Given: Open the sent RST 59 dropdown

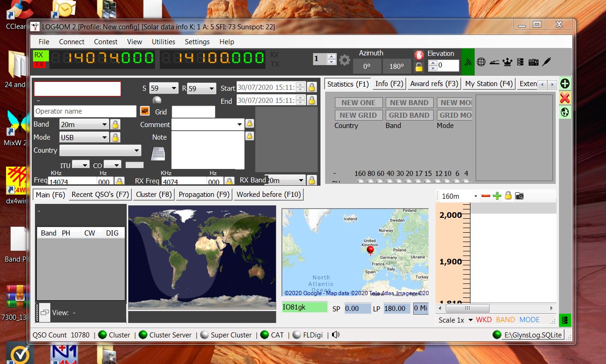Looking at the screenshot, I should [174, 88].
